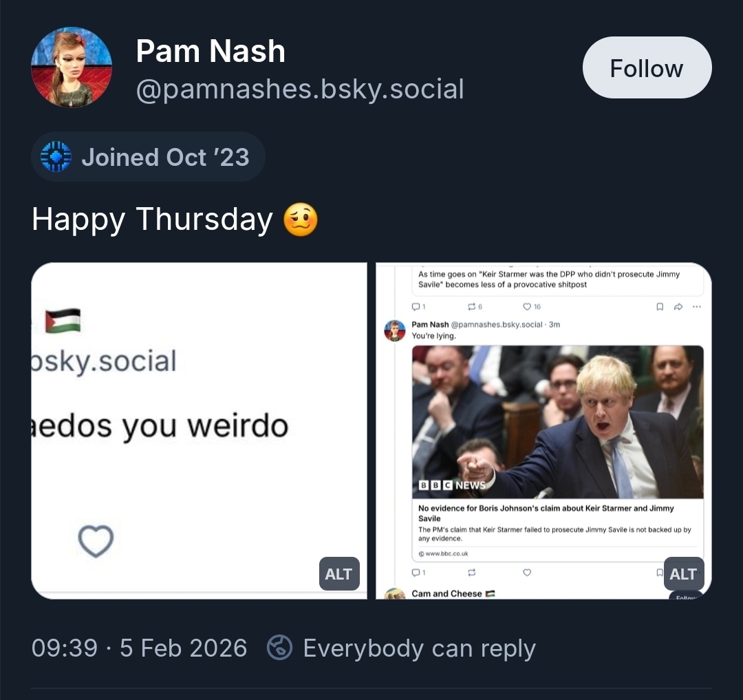Click the share arrow icon in the right screenshot
Viewport: 743px width, 700px height.
click(678, 306)
